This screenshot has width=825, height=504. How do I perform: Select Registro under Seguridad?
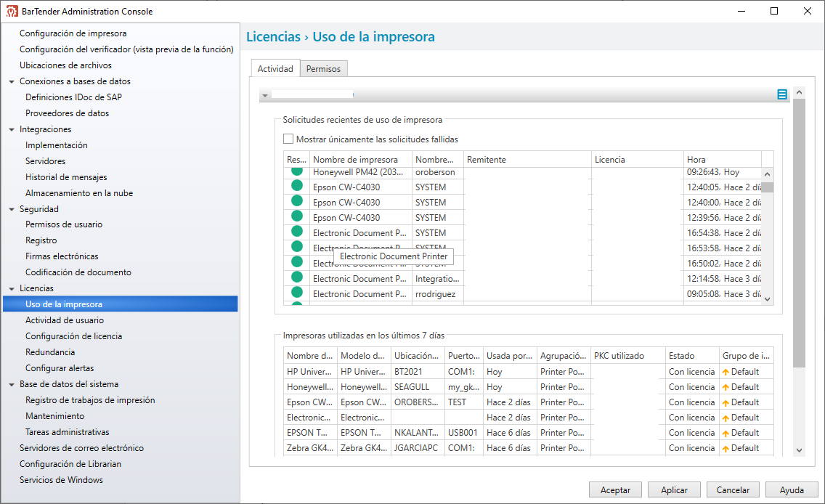pos(41,240)
